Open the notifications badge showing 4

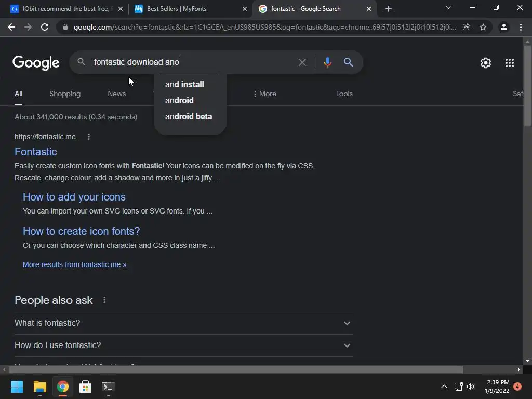pyautogui.click(x=517, y=387)
